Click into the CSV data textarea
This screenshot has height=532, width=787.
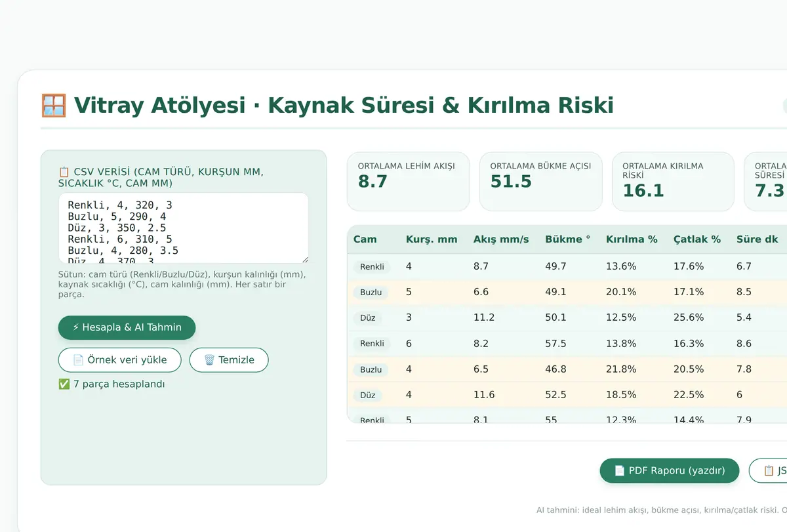click(x=183, y=228)
